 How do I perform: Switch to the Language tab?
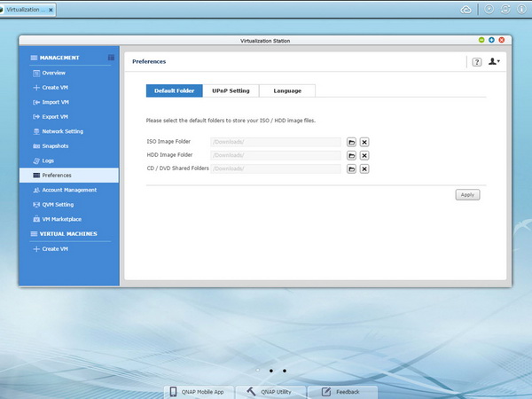pyautogui.click(x=287, y=91)
